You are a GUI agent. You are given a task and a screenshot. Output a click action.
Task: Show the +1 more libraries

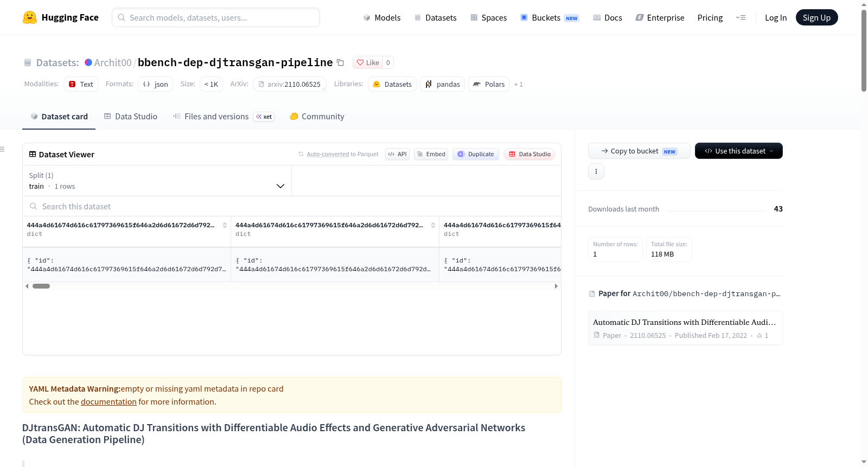pos(519,84)
